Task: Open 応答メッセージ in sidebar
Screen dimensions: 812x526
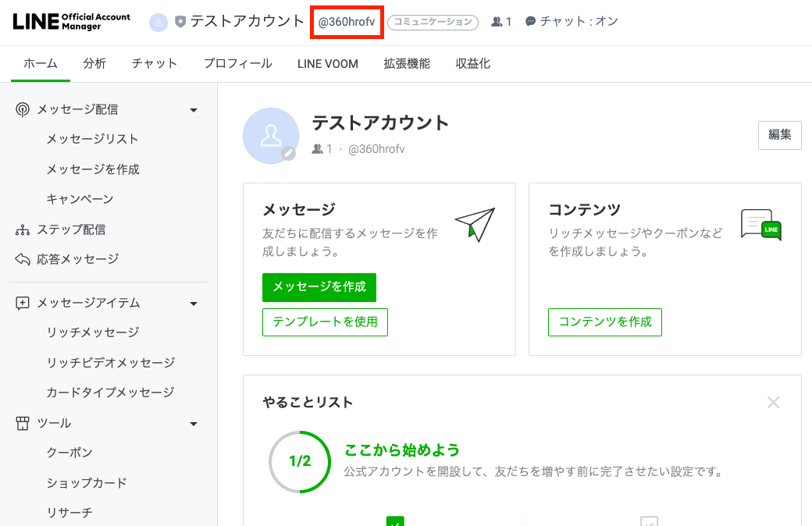Action: point(77,259)
